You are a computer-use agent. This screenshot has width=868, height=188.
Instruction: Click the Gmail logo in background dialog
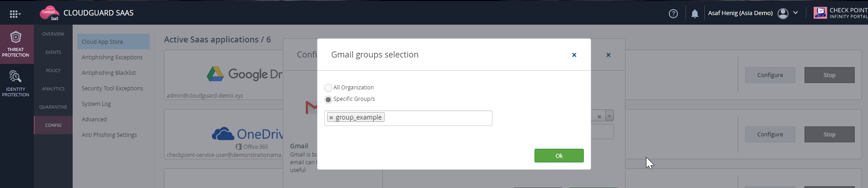tap(311, 107)
